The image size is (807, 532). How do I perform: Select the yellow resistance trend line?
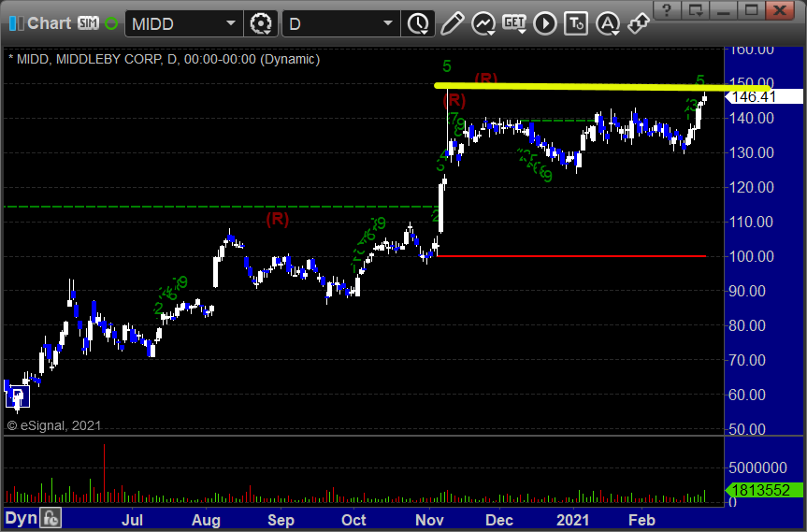point(602,87)
